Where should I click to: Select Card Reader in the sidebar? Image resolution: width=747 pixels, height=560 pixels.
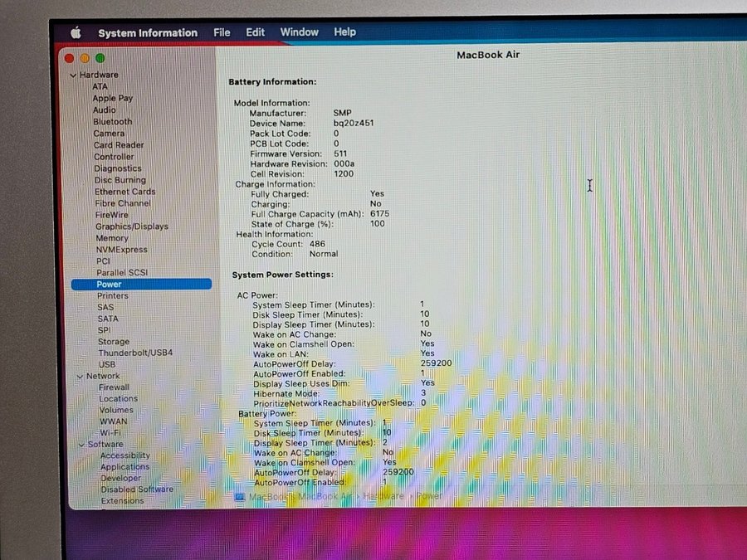[119, 144]
